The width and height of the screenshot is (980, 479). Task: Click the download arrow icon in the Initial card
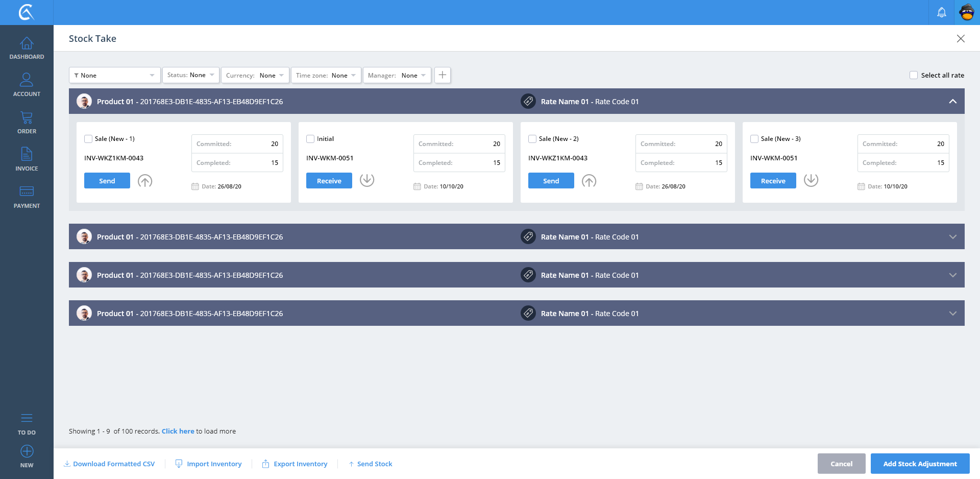coord(366,180)
